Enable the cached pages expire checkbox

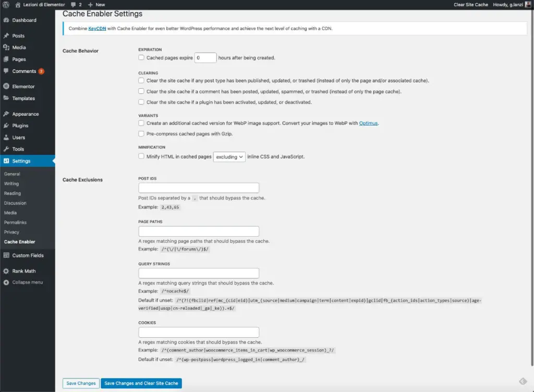pyautogui.click(x=141, y=57)
